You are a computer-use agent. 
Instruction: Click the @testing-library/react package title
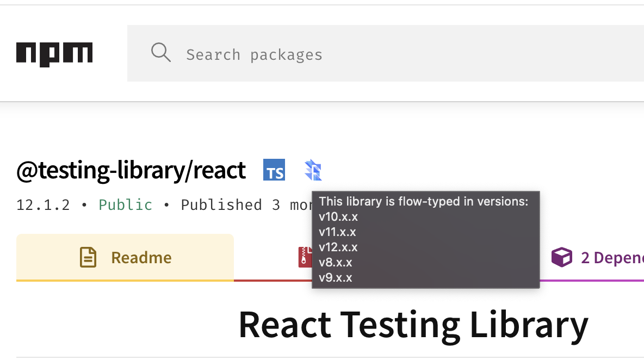[131, 170]
